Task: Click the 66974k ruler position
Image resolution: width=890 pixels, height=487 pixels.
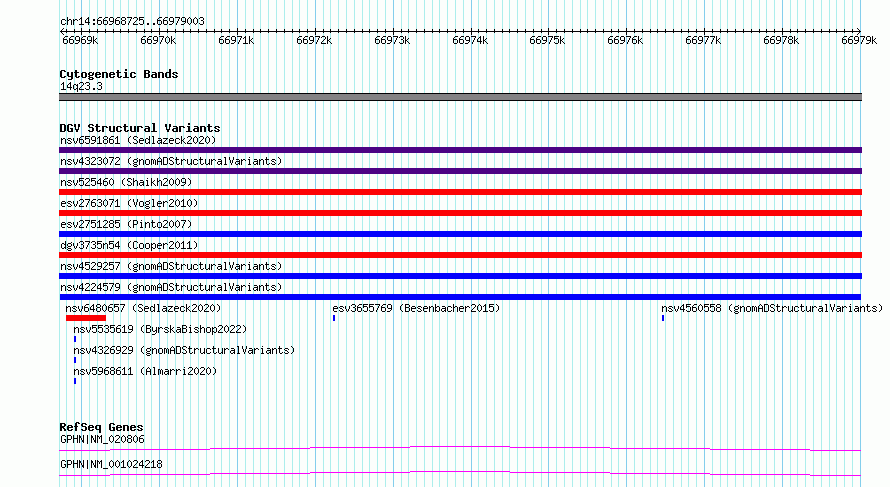Action: tap(470, 40)
